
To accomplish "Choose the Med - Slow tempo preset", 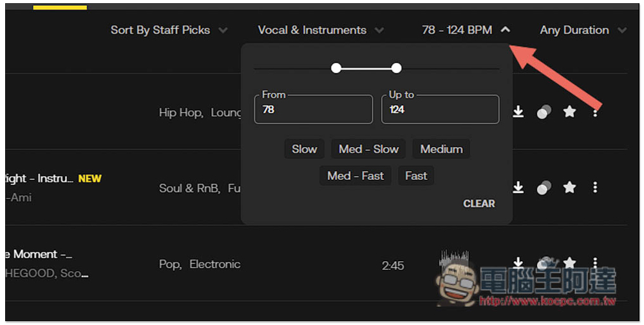I will click(368, 149).
